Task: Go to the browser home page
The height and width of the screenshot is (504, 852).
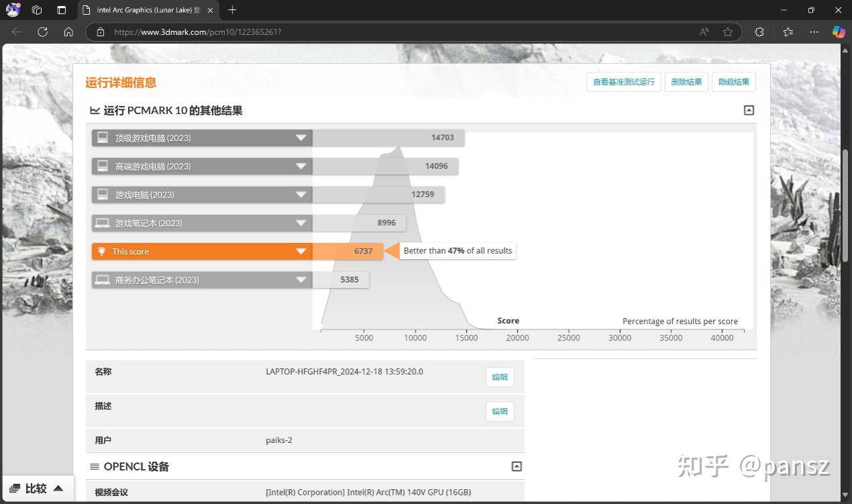Action: (x=68, y=32)
